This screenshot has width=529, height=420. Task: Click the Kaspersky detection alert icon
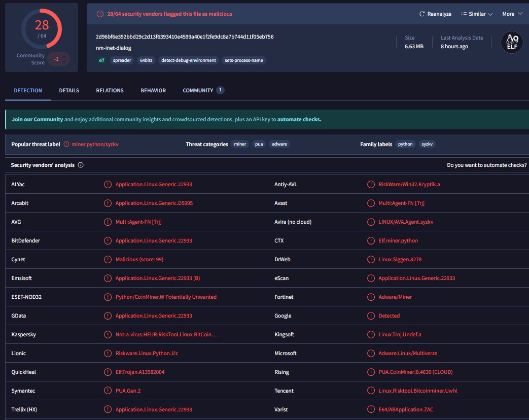108,334
